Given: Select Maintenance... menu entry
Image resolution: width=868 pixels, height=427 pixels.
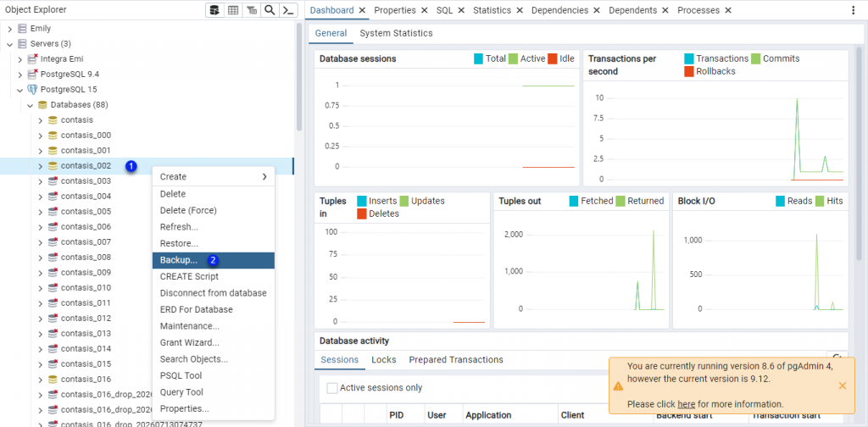Looking at the screenshot, I should coord(213,326).
